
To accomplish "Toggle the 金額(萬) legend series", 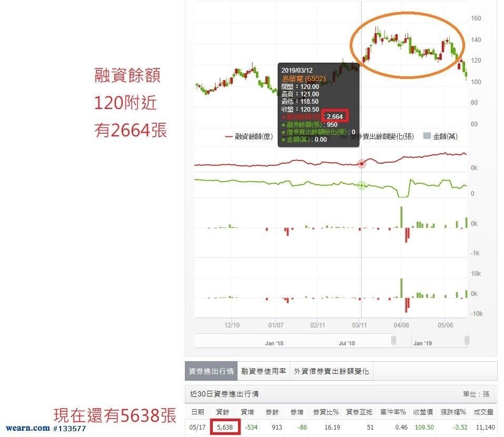I will [440, 136].
